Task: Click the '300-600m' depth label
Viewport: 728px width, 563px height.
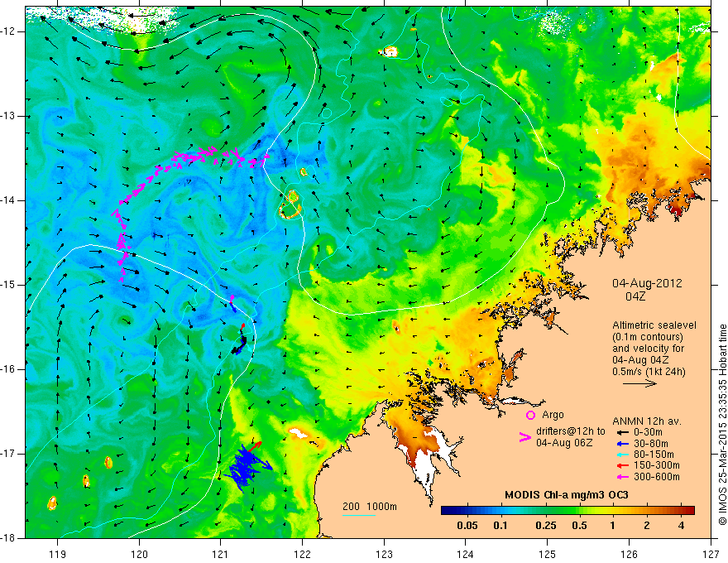Action: point(657,477)
